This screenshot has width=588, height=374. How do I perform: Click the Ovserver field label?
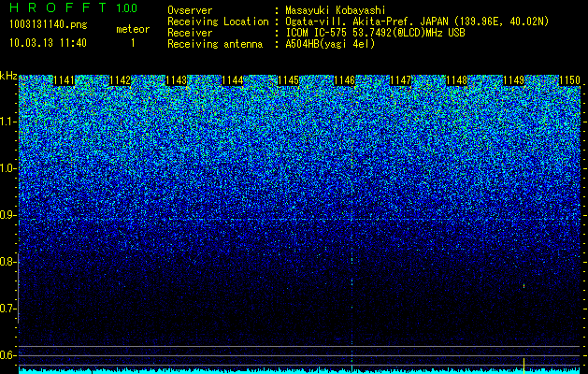pyautogui.click(x=190, y=10)
